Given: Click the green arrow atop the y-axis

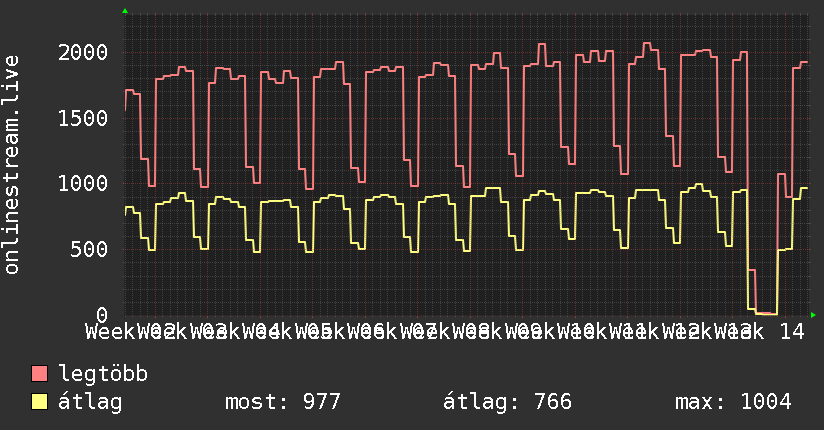Looking at the screenshot, I should pyautogui.click(x=125, y=11).
